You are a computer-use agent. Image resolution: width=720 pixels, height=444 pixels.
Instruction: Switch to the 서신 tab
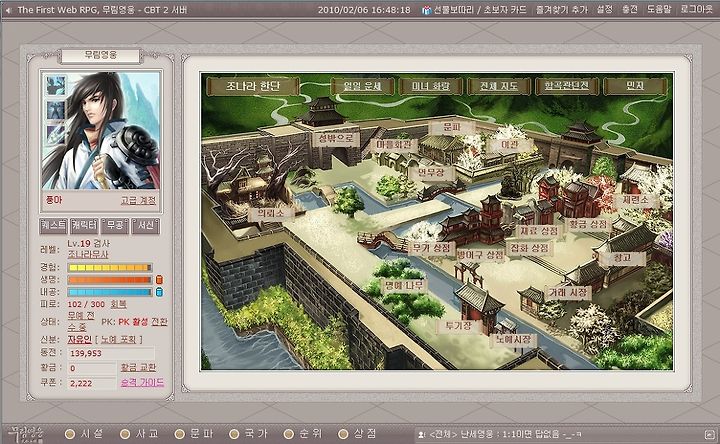point(146,225)
